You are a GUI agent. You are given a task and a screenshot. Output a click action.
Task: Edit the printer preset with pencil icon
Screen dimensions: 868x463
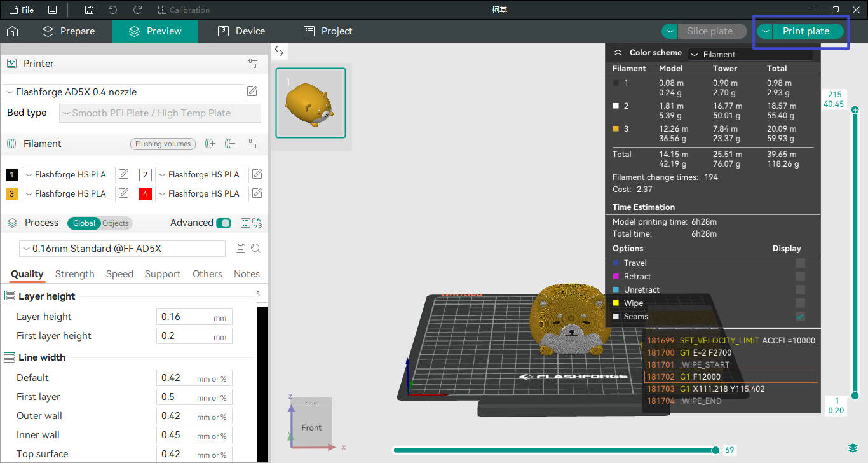[252, 92]
